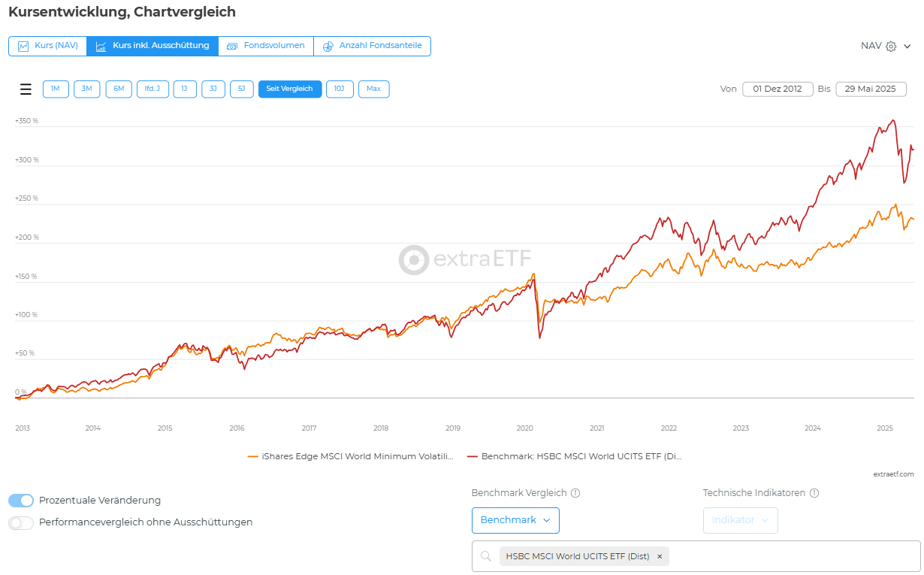Expand the Benchmark dropdown
This screenshot has height=575, width=924.
click(515, 520)
